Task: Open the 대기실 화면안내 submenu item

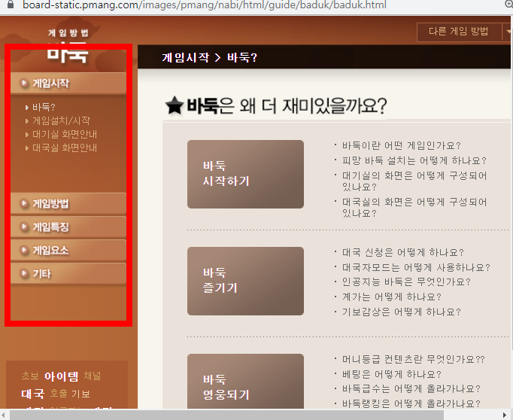Action: tap(65, 134)
